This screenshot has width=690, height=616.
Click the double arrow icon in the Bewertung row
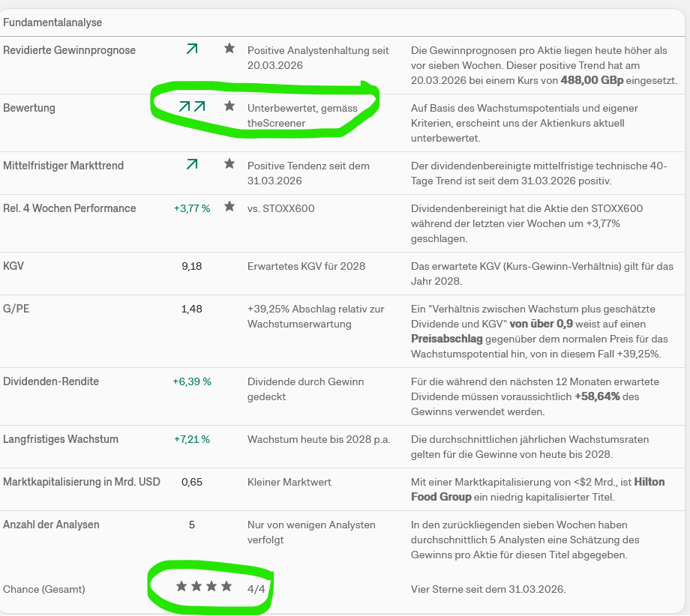(x=192, y=106)
